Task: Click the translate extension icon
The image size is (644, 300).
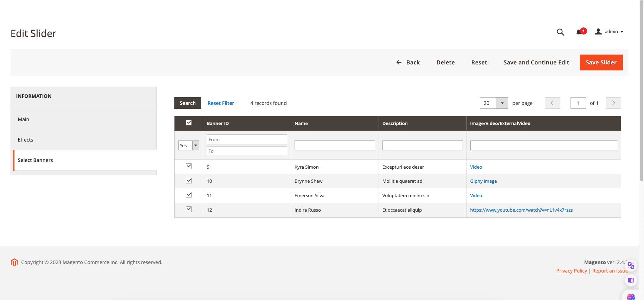Action: coord(631,265)
